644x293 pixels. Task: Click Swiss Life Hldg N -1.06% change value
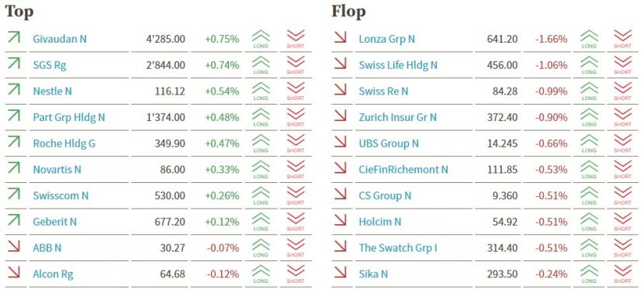click(551, 65)
